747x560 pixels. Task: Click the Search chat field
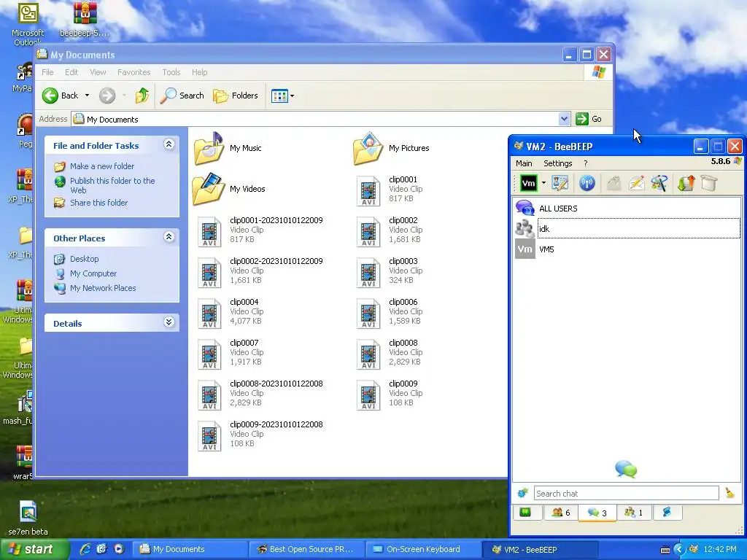(x=626, y=494)
